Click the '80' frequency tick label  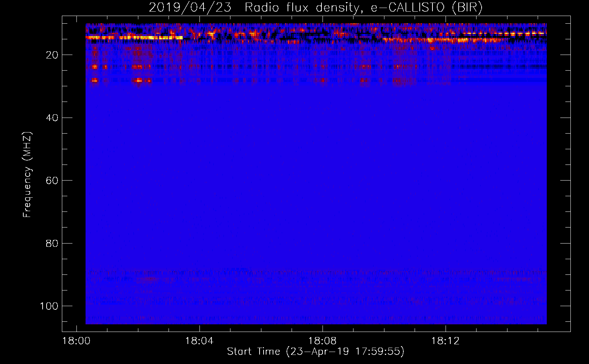click(x=52, y=243)
